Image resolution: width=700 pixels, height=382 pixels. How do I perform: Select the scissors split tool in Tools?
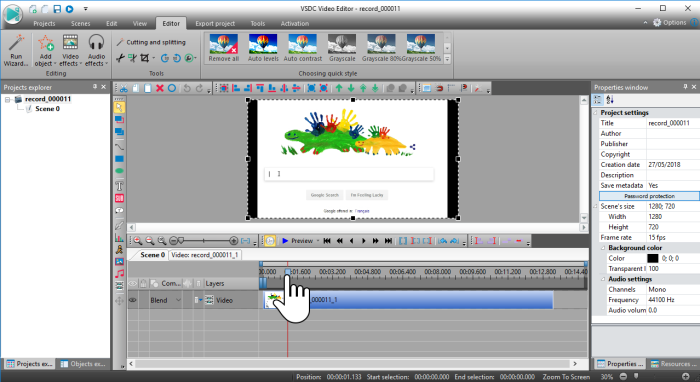[x=120, y=58]
